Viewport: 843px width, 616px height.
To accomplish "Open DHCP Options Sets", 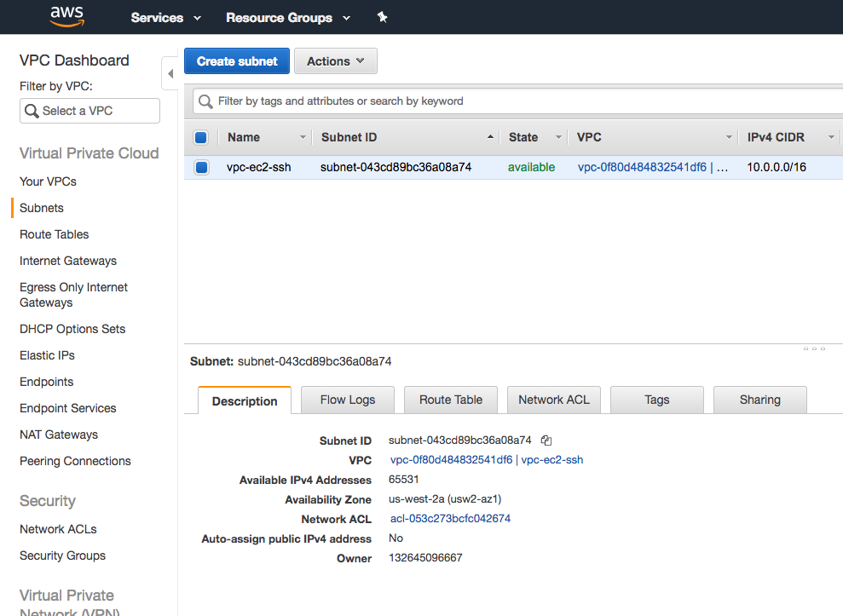I will click(x=72, y=329).
